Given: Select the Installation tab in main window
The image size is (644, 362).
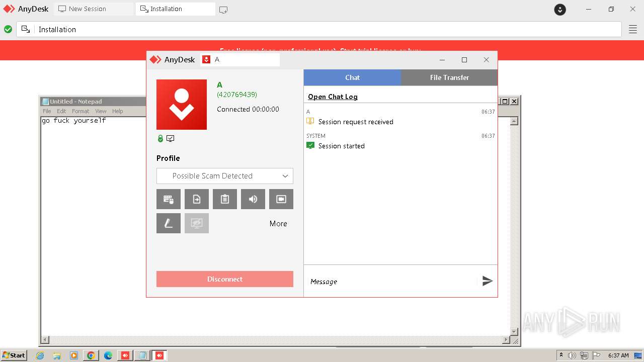Looking at the screenshot, I should [175, 9].
